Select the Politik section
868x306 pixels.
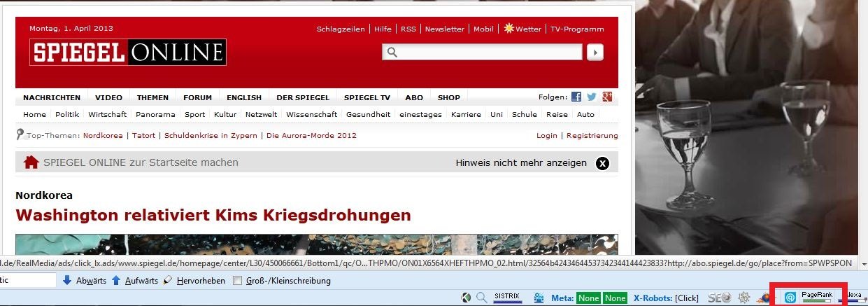(67, 114)
